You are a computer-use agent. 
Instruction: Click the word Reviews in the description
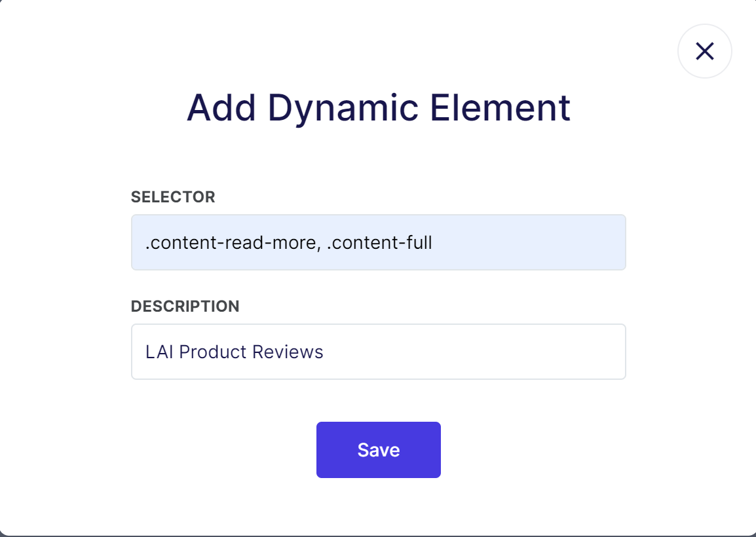coord(288,352)
